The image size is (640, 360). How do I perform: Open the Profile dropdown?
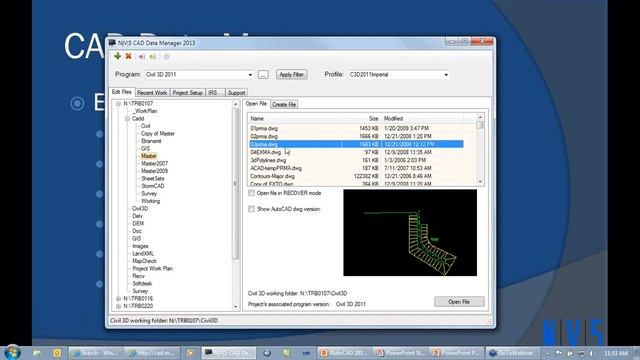(x=446, y=75)
